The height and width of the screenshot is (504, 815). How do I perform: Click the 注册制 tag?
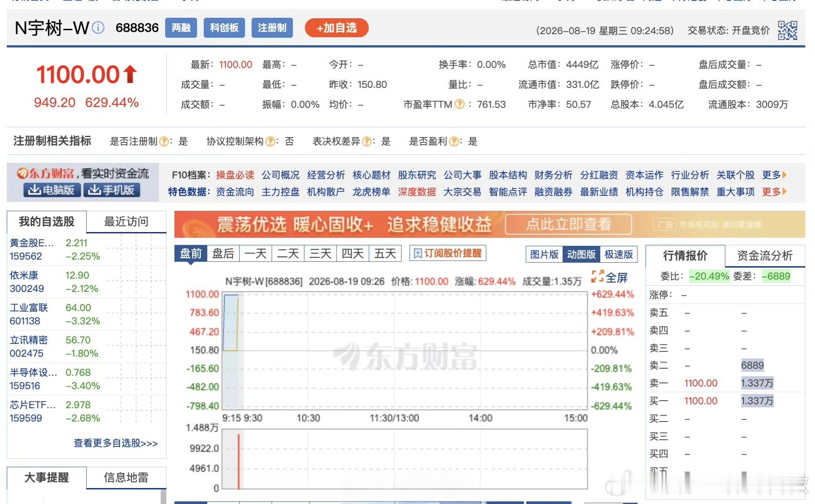pos(272,28)
